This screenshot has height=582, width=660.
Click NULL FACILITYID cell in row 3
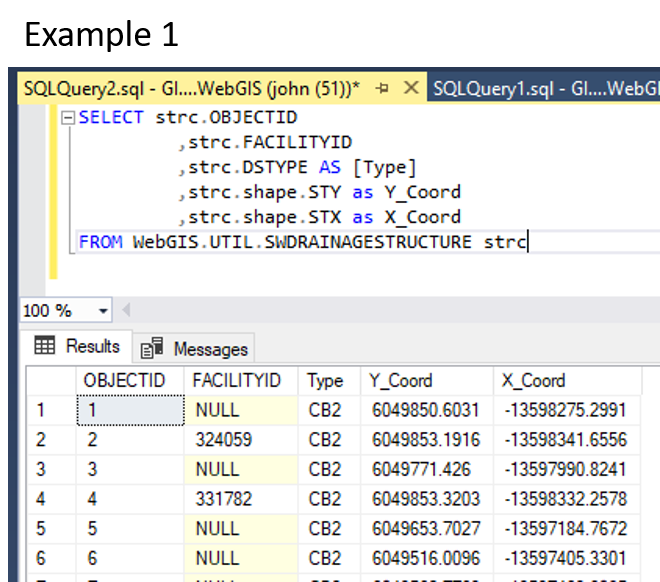(241, 469)
